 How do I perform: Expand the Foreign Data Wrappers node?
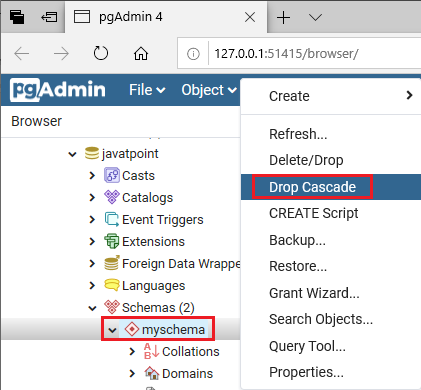(92, 263)
